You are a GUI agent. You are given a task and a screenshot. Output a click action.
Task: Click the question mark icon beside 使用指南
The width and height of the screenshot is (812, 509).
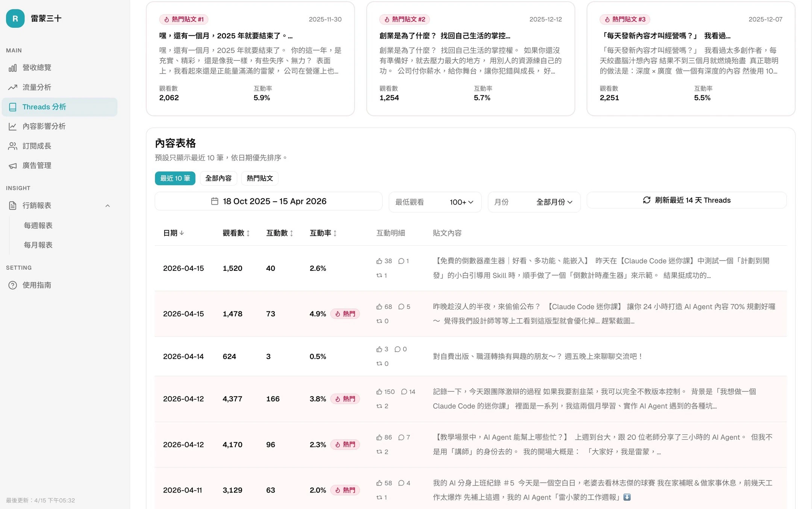pyautogui.click(x=13, y=285)
